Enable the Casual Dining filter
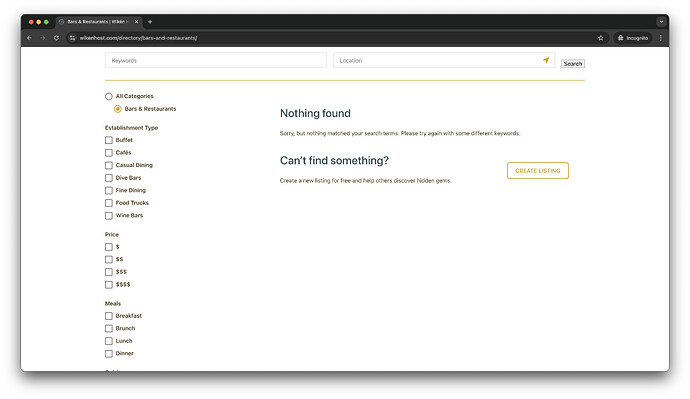The height and width of the screenshot is (399, 690). [x=109, y=165]
